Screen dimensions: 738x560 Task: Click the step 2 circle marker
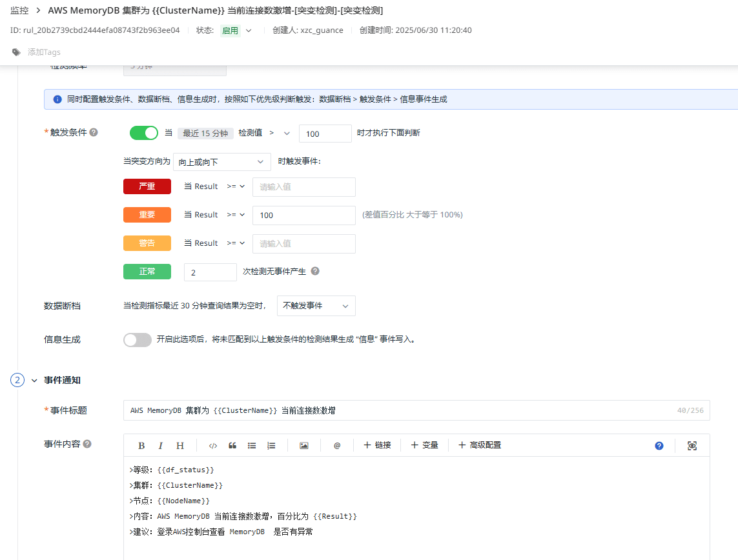pos(17,380)
